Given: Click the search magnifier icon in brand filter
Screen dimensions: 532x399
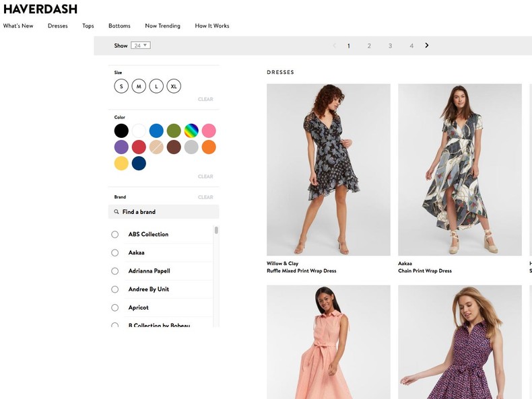Looking at the screenshot, I should click(x=117, y=212).
